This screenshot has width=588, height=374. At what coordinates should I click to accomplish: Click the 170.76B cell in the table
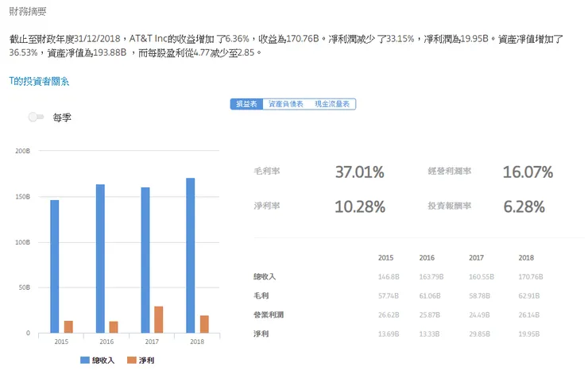pyautogui.click(x=531, y=277)
